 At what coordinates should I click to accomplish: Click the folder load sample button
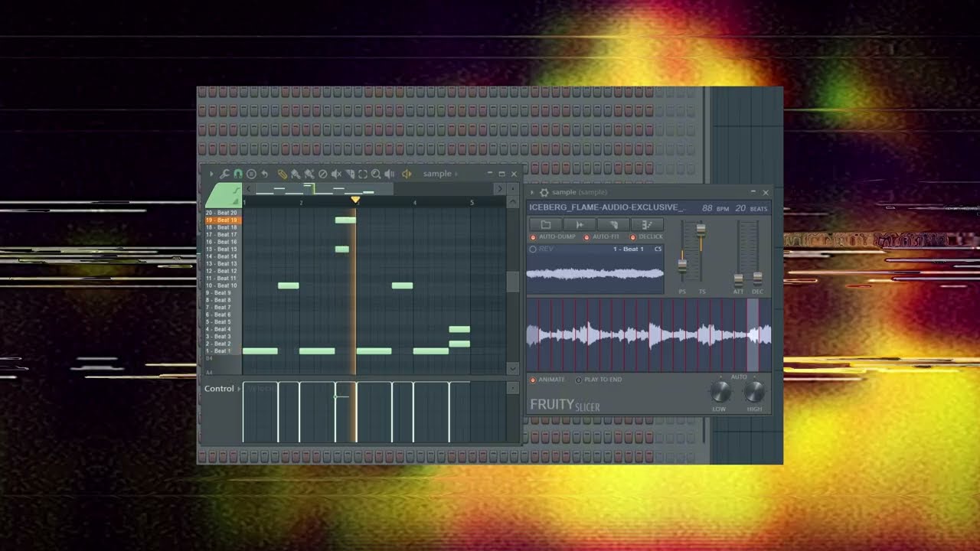tap(546, 224)
